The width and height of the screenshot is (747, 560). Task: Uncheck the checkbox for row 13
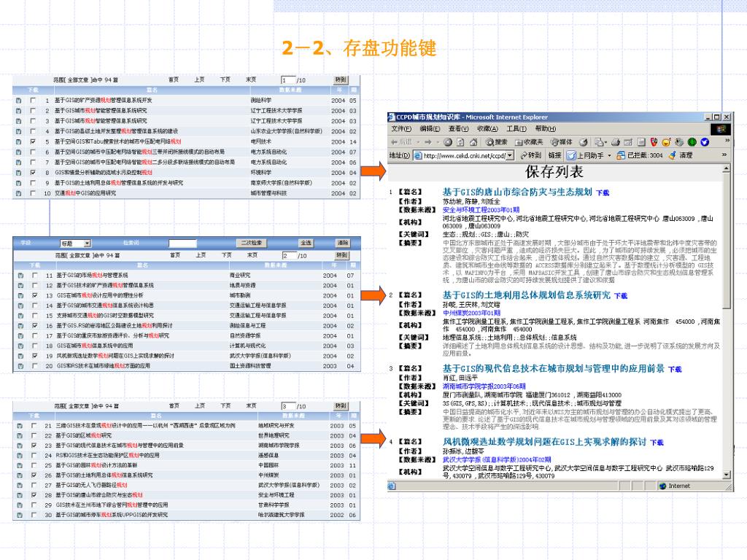(x=35, y=295)
